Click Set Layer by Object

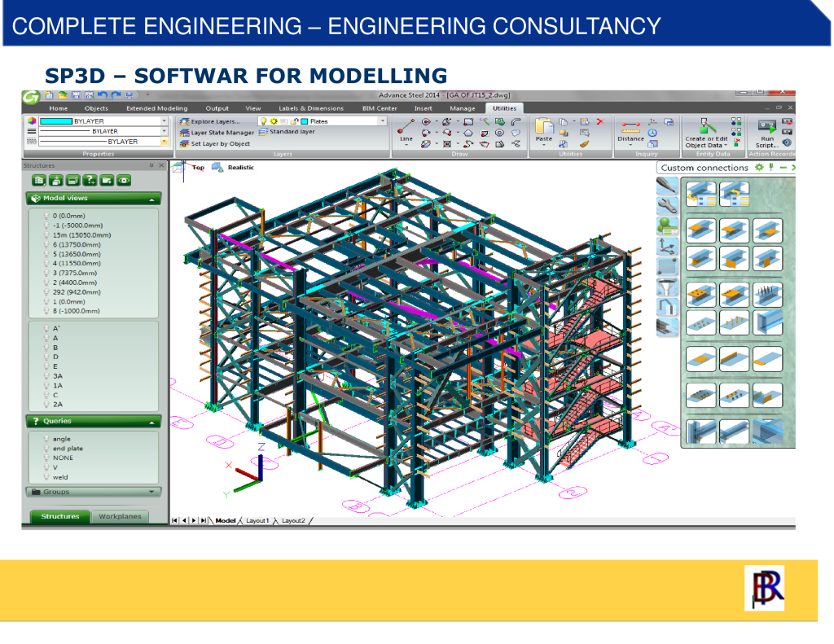coord(215,143)
